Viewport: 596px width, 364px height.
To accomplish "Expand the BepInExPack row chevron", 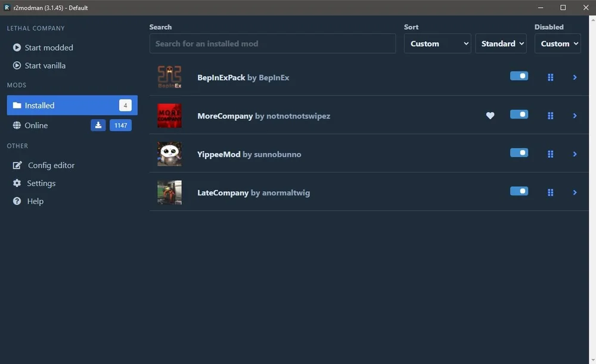I will click(575, 77).
